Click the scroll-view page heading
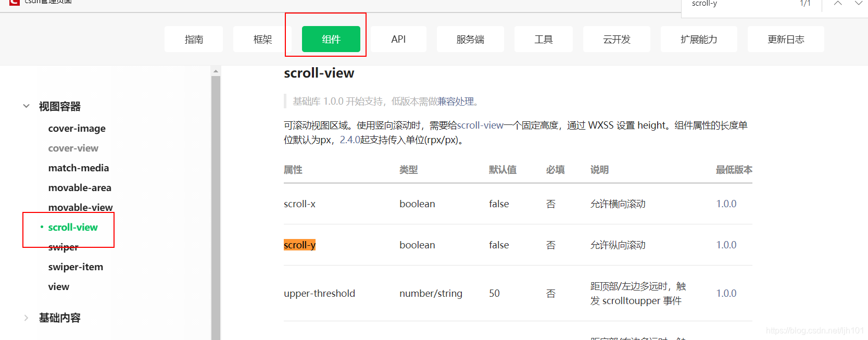Image resolution: width=868 pixels, height=340 pixels. [319, 73]
